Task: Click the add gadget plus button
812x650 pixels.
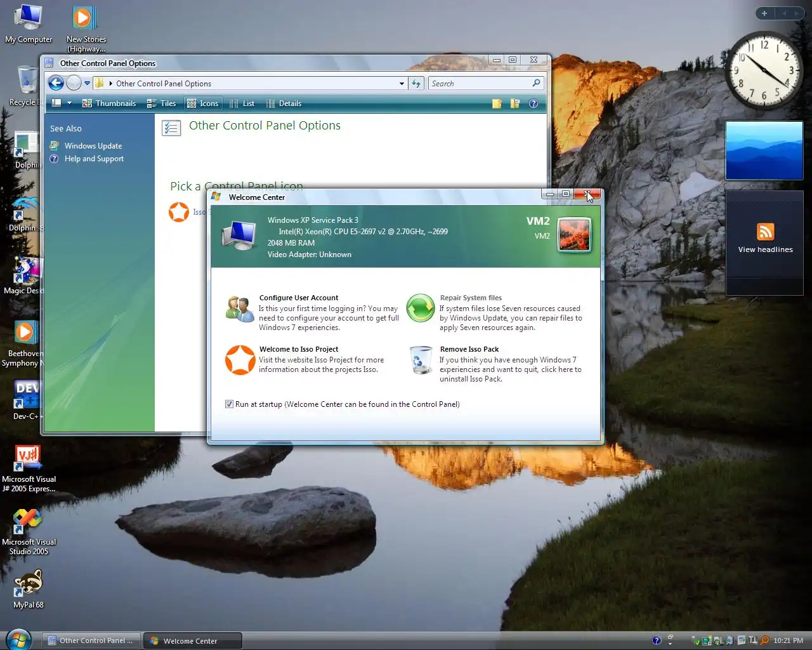Action: click(x=764, y=13)
